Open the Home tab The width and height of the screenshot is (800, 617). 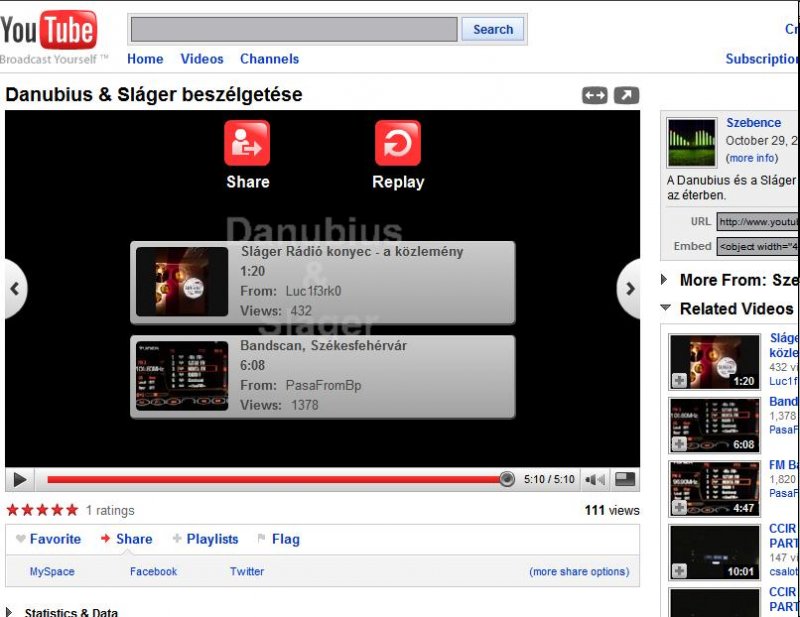[x=145, y=59]
